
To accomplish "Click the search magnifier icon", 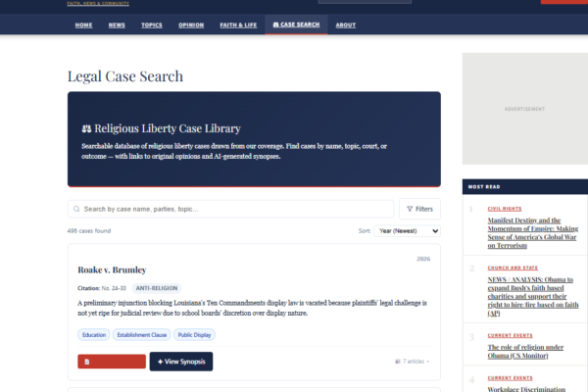I will (76, 209).
